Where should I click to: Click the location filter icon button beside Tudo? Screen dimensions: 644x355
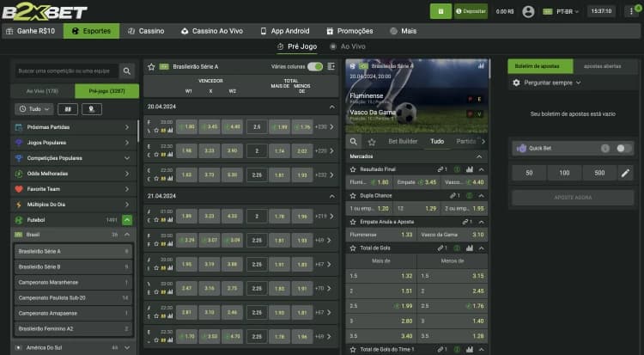click(92, 109)
